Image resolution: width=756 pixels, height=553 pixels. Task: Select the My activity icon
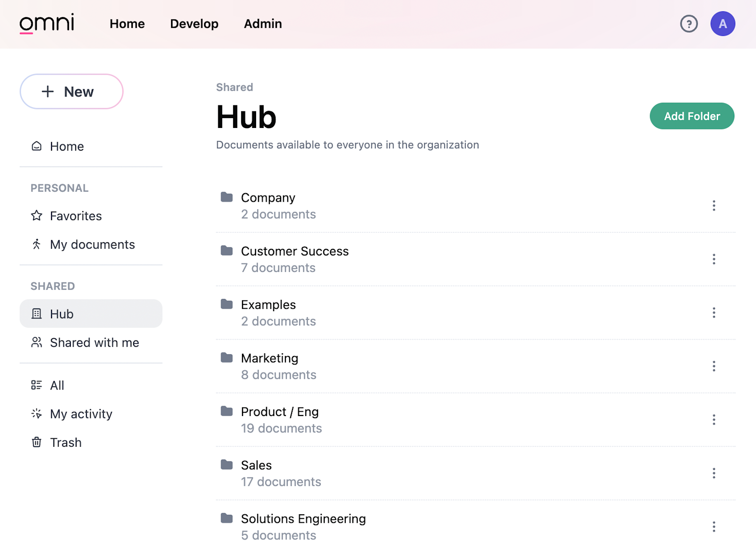36,414
